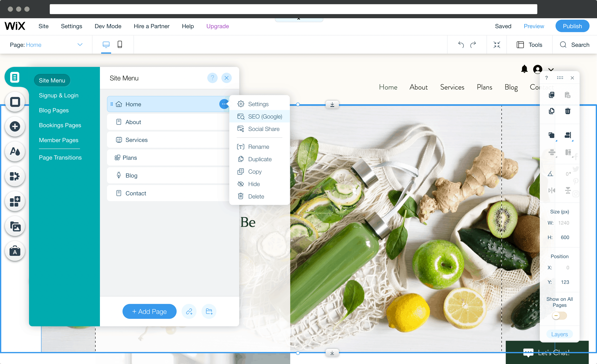The height and width of the screenshot is (364, 597).
Task: Click the Add Page button
Action: point(149,312)
